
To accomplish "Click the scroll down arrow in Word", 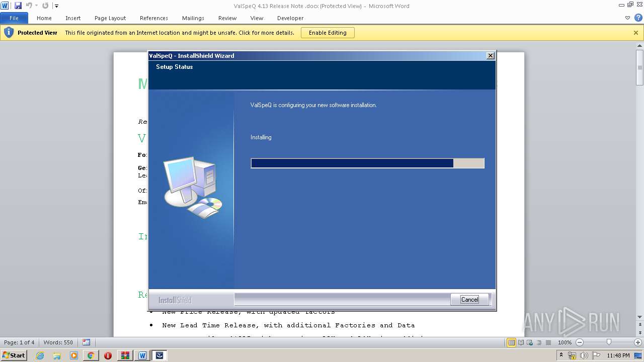I will 640,317.
